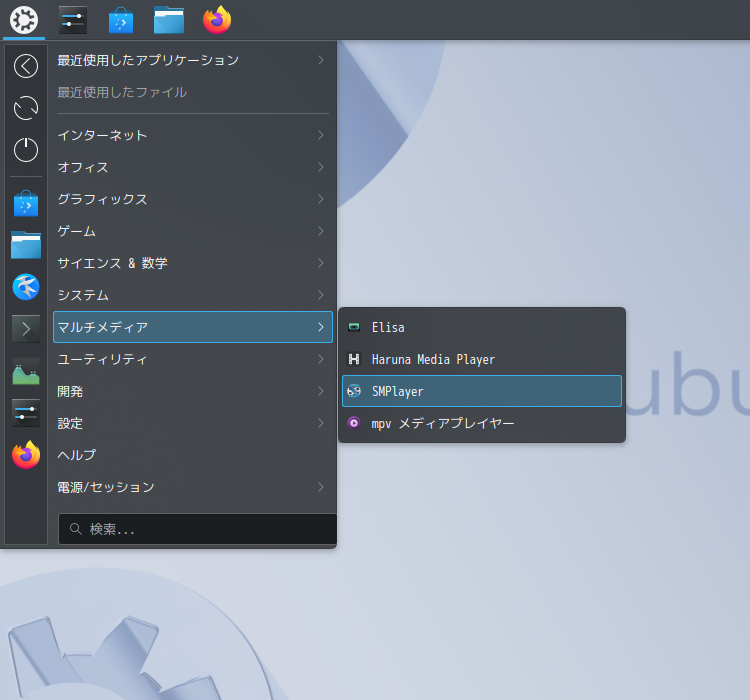This screenshot has height=700, width=750.
Task: Launch KDE Connect bird icon in sidebar
Action: (26, 287)
